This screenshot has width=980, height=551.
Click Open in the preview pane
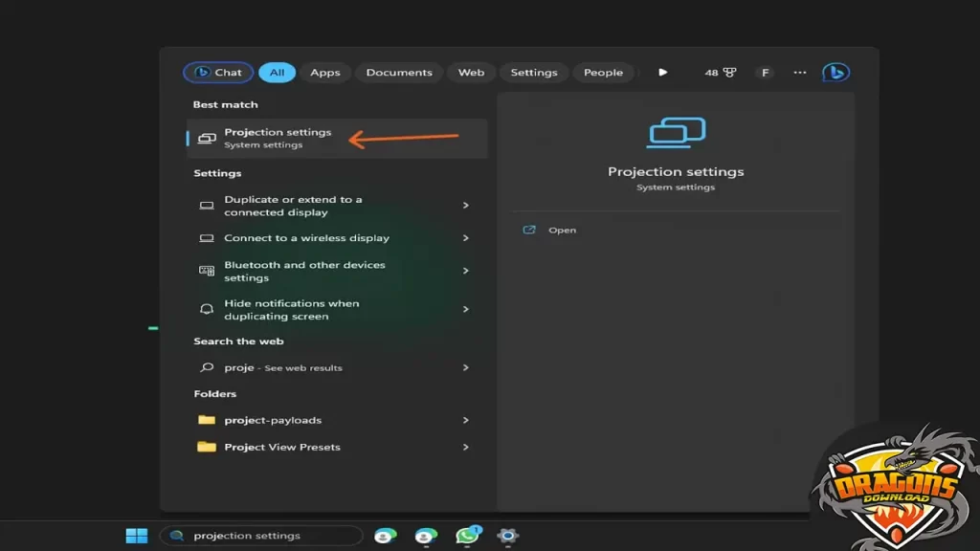(x=562, y=231)
